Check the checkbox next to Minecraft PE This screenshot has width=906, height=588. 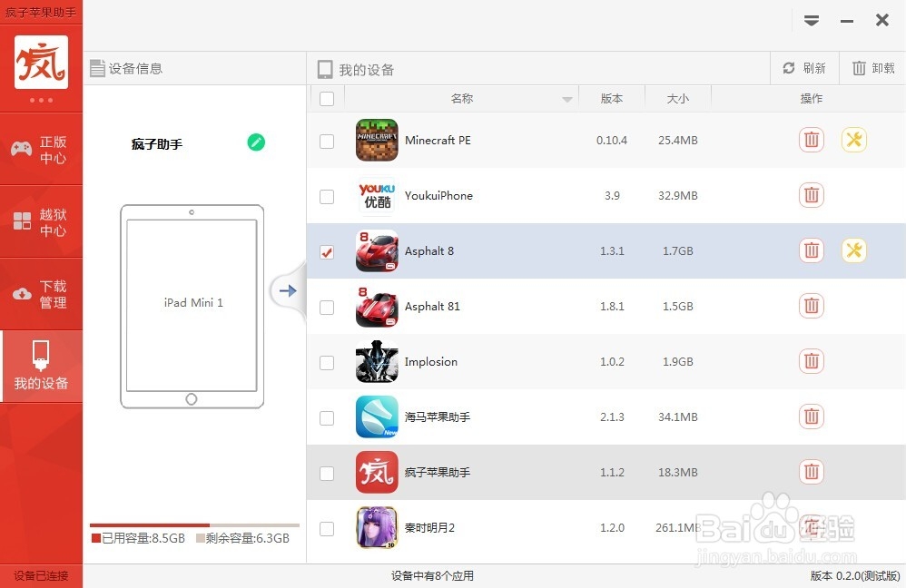pos(327,140)
